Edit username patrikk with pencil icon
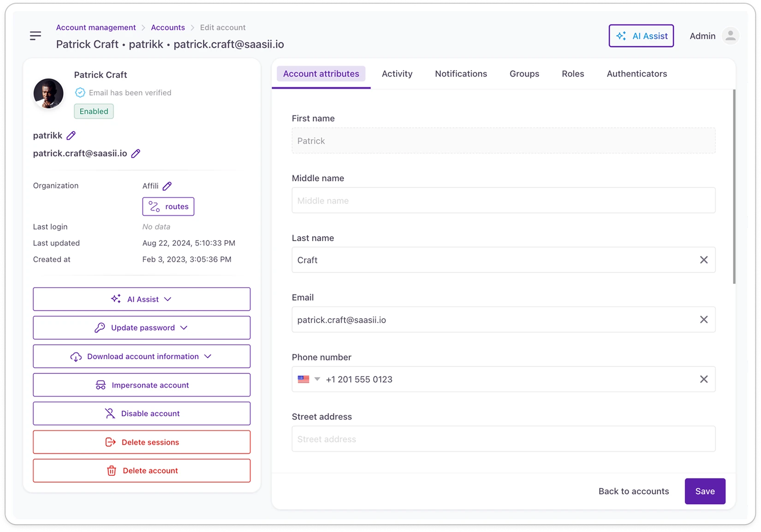 71,136
